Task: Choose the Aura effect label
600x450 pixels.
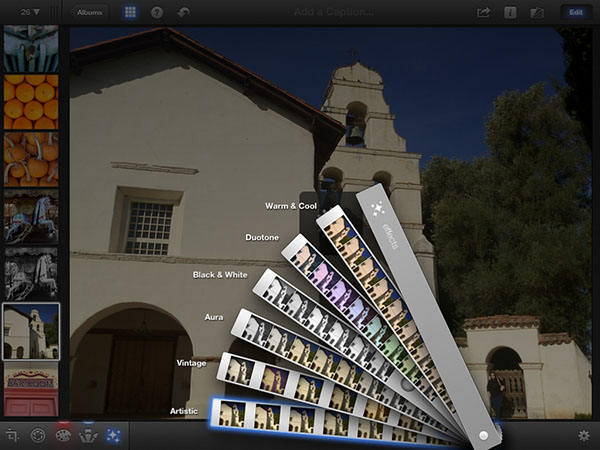Action: coord(214,317)
